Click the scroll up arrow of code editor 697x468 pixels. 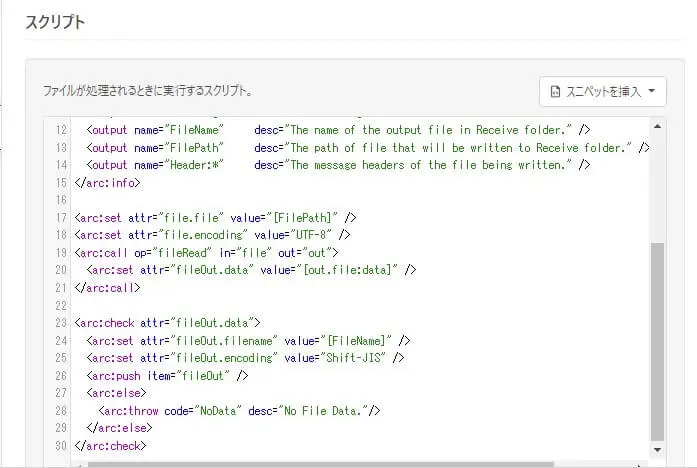657,127
